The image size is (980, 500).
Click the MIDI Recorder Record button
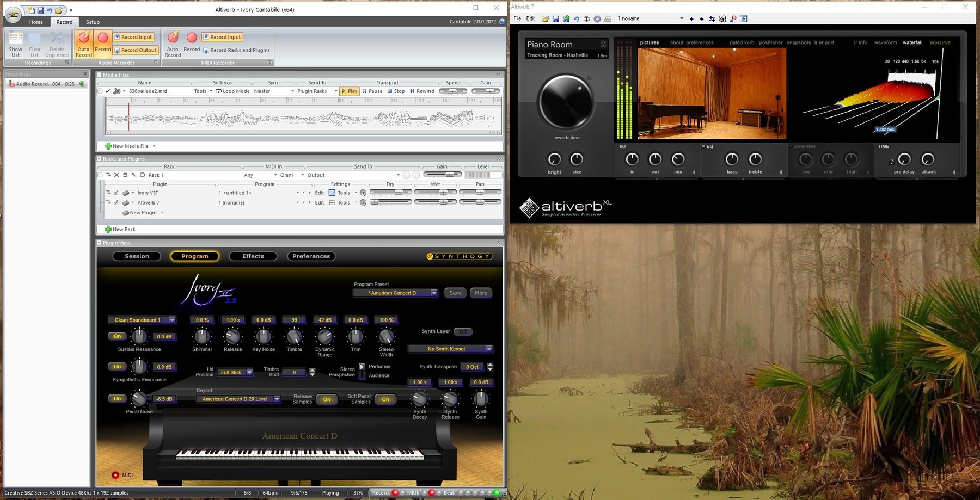(192, 42)
